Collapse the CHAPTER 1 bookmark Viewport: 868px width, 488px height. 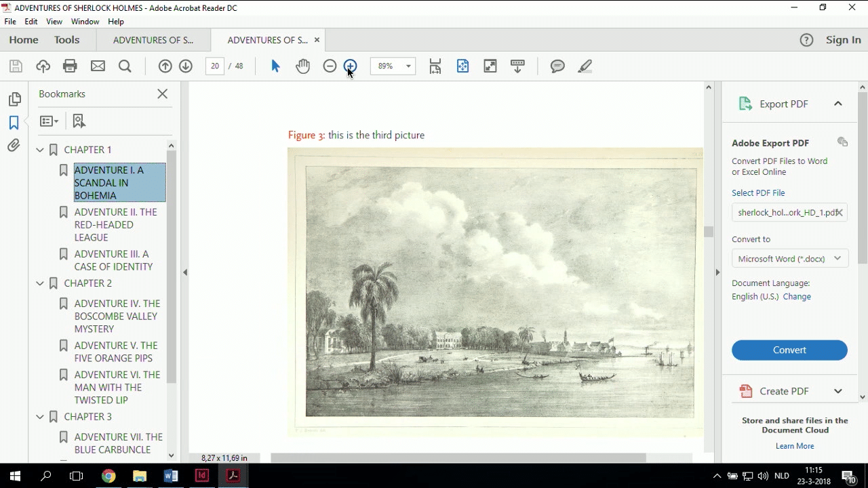(40, 150)
